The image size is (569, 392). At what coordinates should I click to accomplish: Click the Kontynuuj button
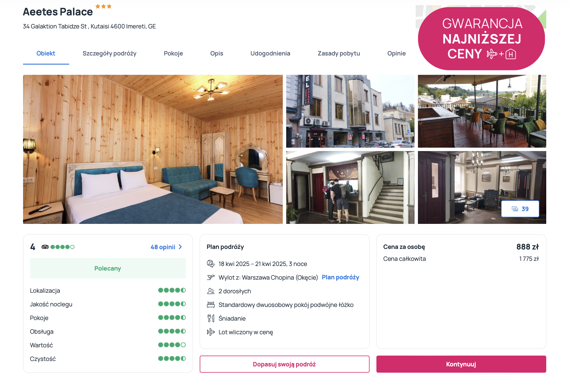coord(461,364)
